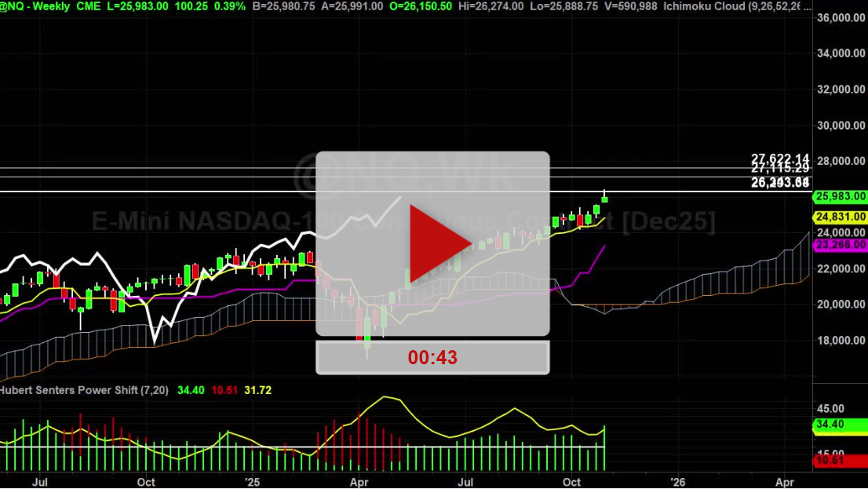This screenshot has width=868, height=489.
Task: Click the 32,000.00 price axis label
Action: click(841, 89)
